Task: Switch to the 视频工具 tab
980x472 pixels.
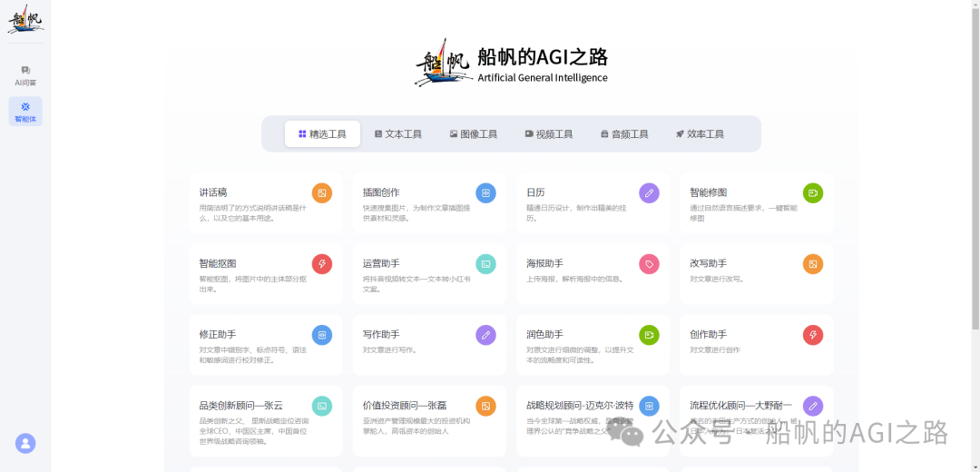Action: (x=549, y=133)
